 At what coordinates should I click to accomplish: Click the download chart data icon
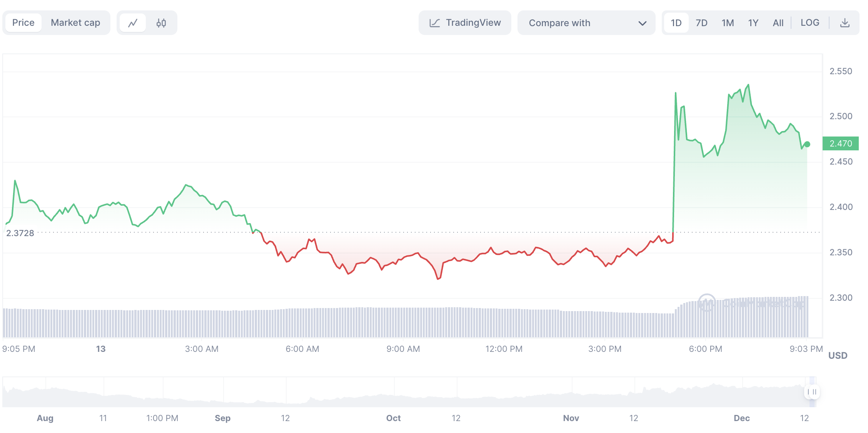point(845,23)
